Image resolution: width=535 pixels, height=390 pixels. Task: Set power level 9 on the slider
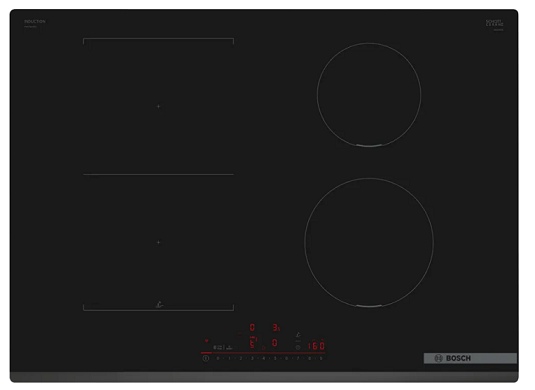tap(321, 358)
